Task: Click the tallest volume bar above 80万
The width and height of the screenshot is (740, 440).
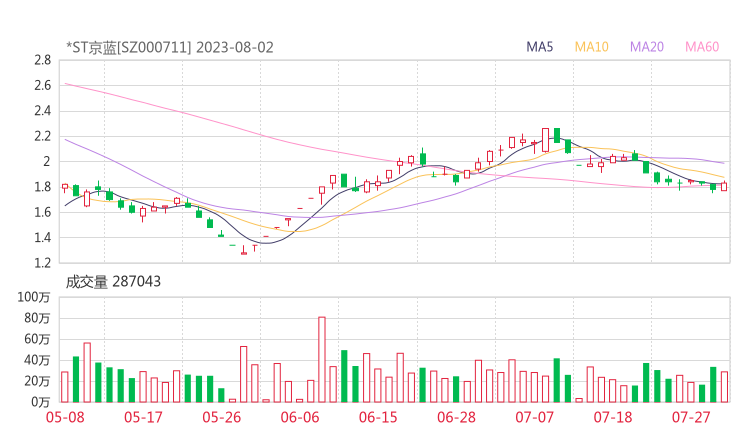Action: point(322,360)
